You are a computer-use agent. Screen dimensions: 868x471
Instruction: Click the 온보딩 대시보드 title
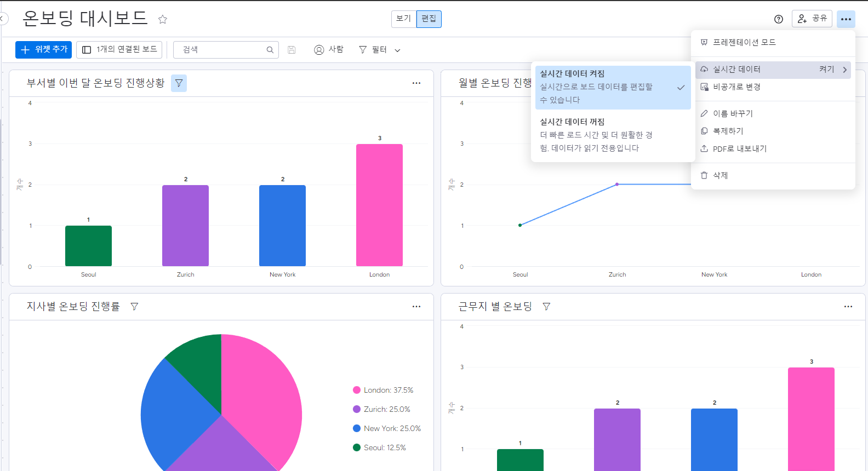[x=85, y=19]
